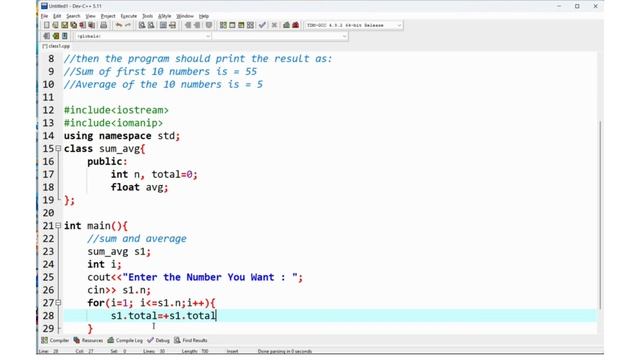Click the Stop execution X icon
640x360 pixels.
click(274, 25)
